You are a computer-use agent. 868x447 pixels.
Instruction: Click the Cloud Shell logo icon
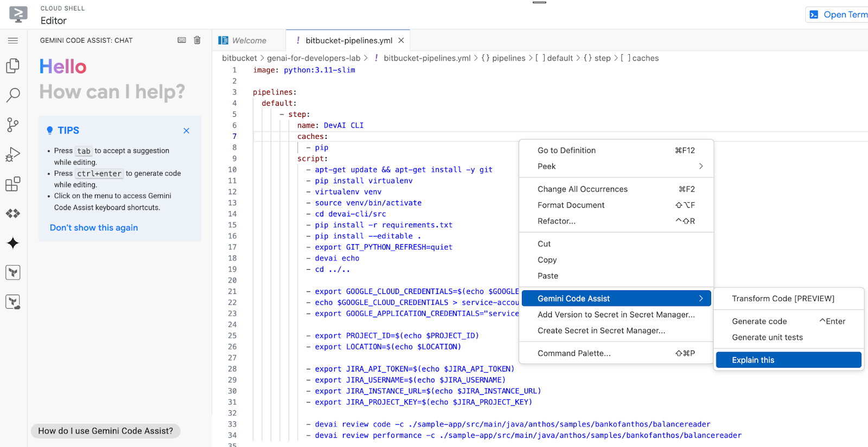(x=18, y=14)
